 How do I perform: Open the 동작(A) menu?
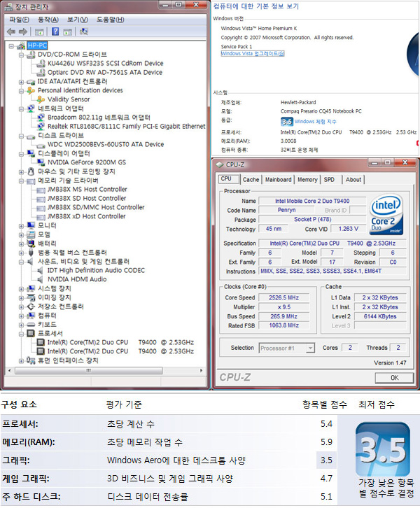click(48, 20)
